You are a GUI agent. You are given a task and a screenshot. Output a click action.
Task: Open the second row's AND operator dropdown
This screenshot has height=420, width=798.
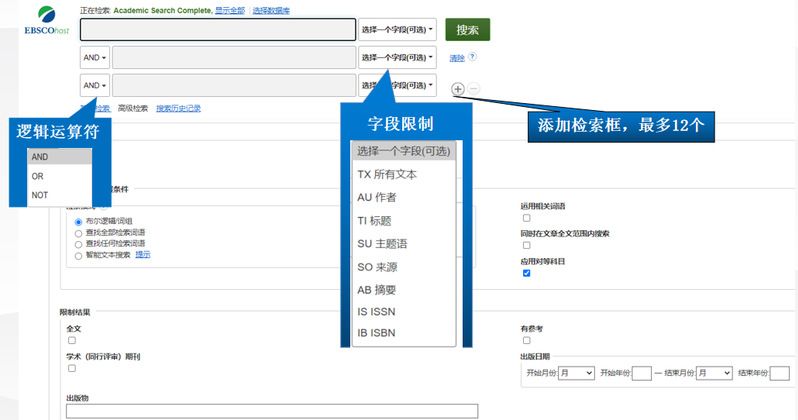point(95,58)
